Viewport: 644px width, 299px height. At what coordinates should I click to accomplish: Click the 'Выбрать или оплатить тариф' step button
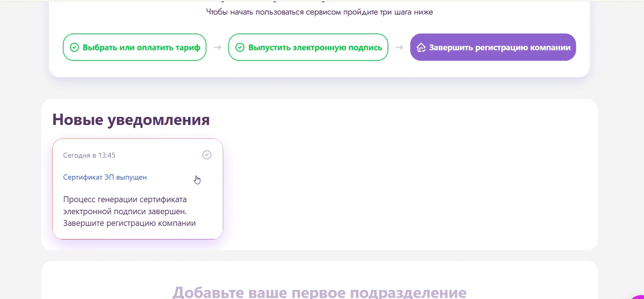[x=134, y=47]
